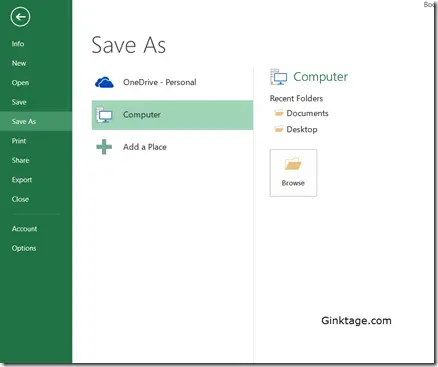Click the green plus Add a Place icon
This screenshot has height=367, width=438.
pyautogui.click(x=104, y=147)
